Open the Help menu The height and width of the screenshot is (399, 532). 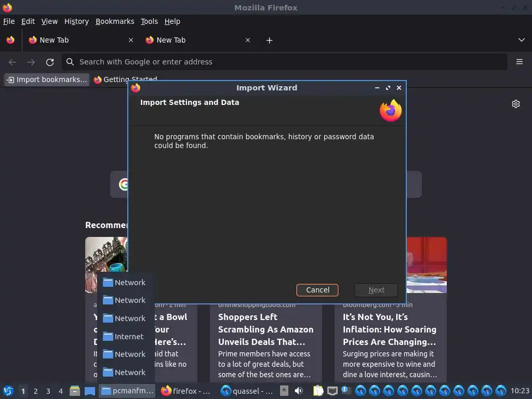(x=172, y=21)
